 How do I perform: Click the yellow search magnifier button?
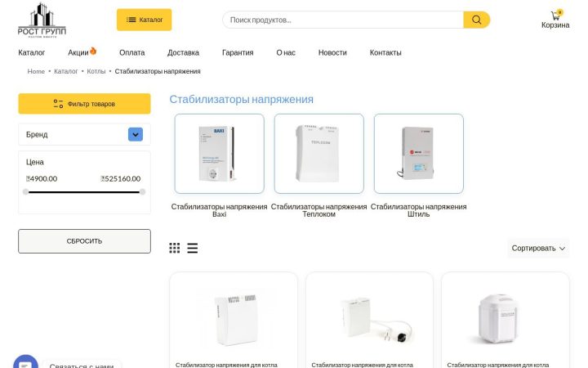pyautogui.click(x=477, y=20)
